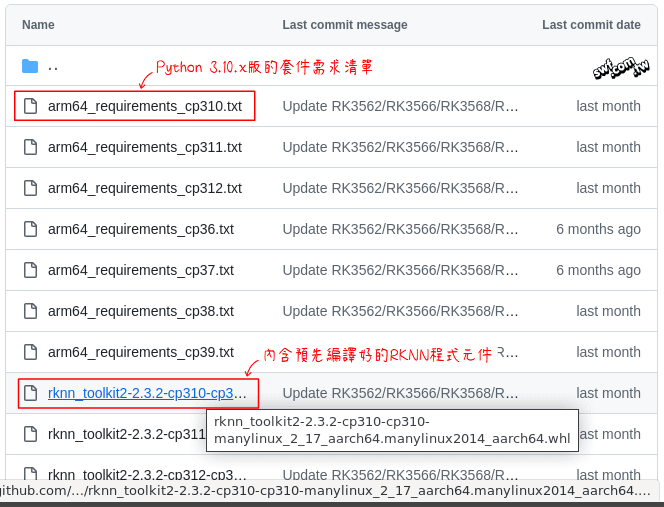Open commit message of arm64_requirements_cp37.txt row
Screen dimensions: 664x507
pyautogui.click(x=400, y=270)
